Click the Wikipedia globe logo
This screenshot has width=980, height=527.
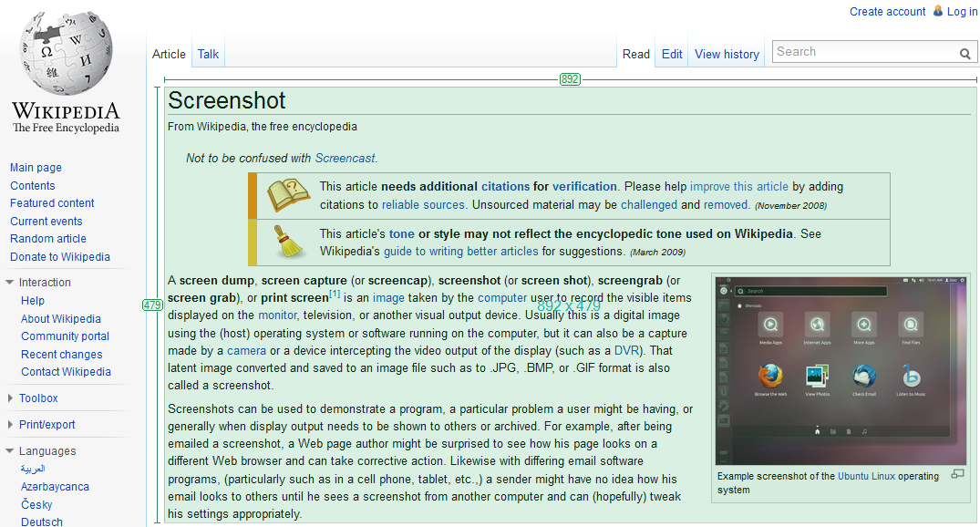coord(66,53)
